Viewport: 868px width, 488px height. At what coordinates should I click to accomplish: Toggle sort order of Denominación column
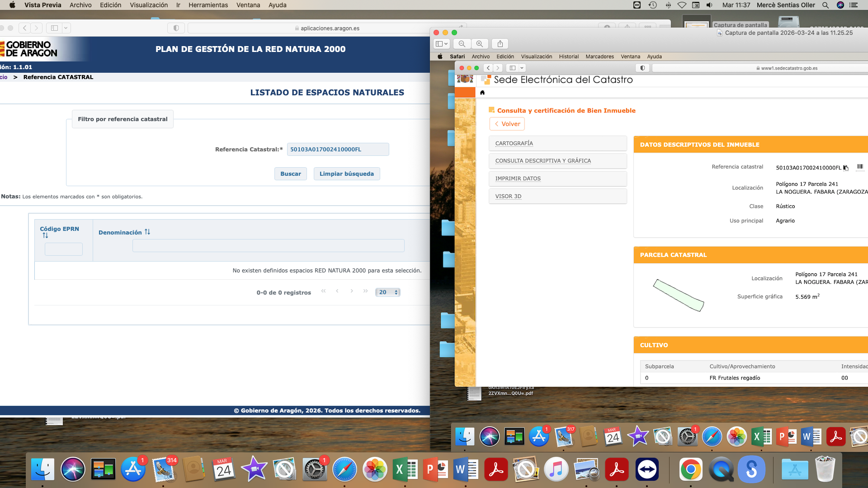tap(147, 232)
